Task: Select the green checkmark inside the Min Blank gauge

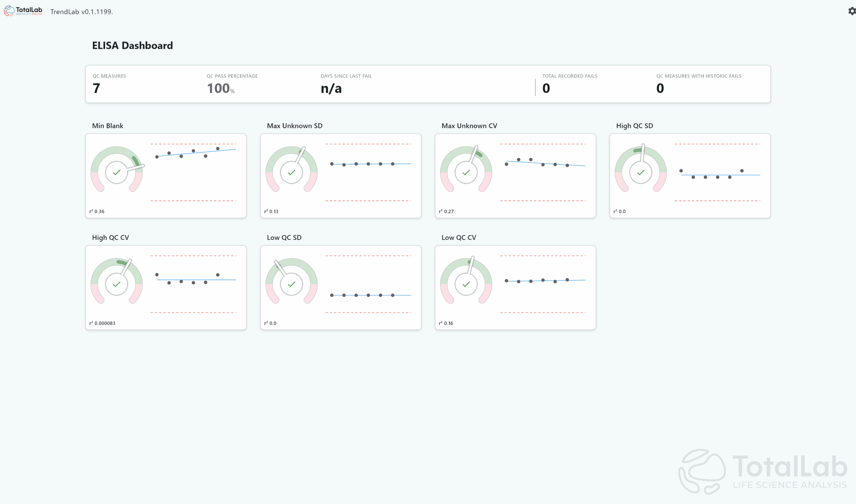Action: click(x=116, y=172)
